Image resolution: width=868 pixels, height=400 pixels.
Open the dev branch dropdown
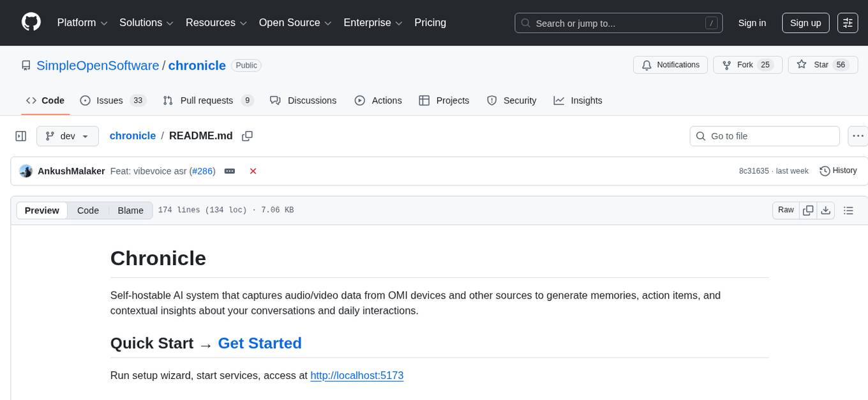[68, 136]
